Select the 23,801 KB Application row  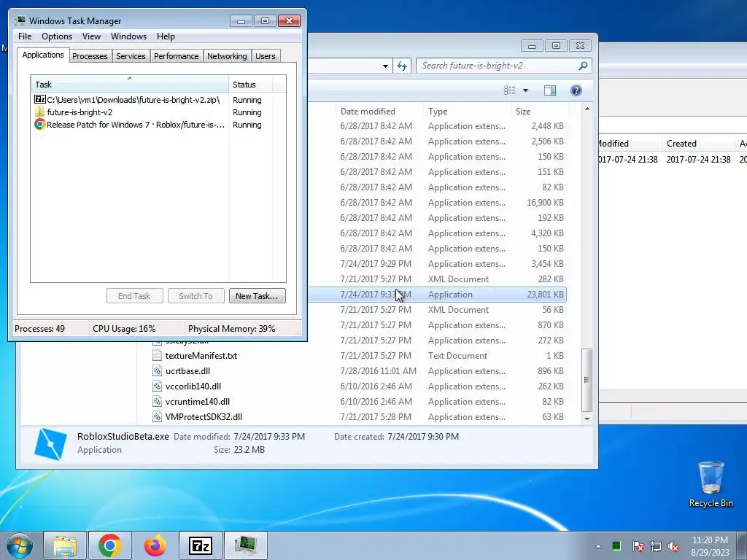[437, 295]
